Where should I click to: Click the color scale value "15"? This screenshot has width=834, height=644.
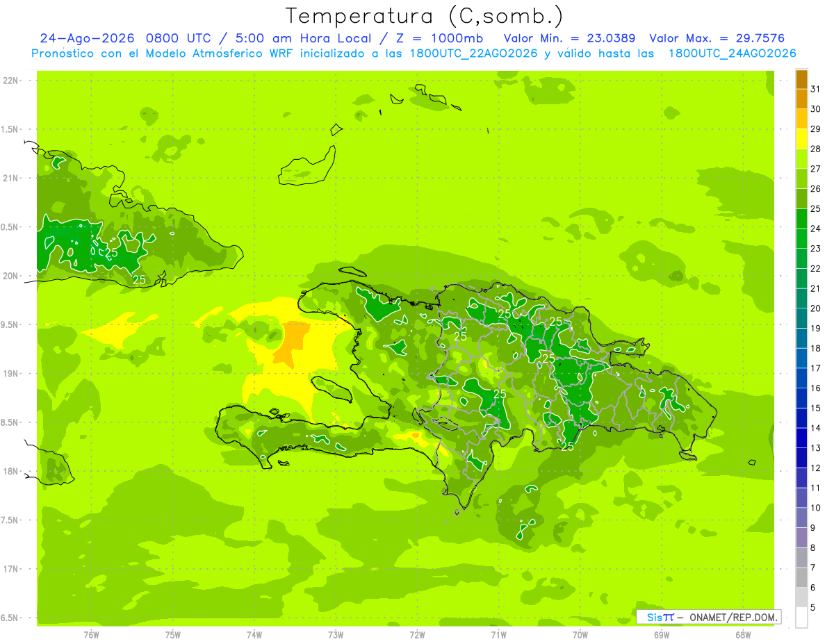pyautogui.click(x=815, y=408)
